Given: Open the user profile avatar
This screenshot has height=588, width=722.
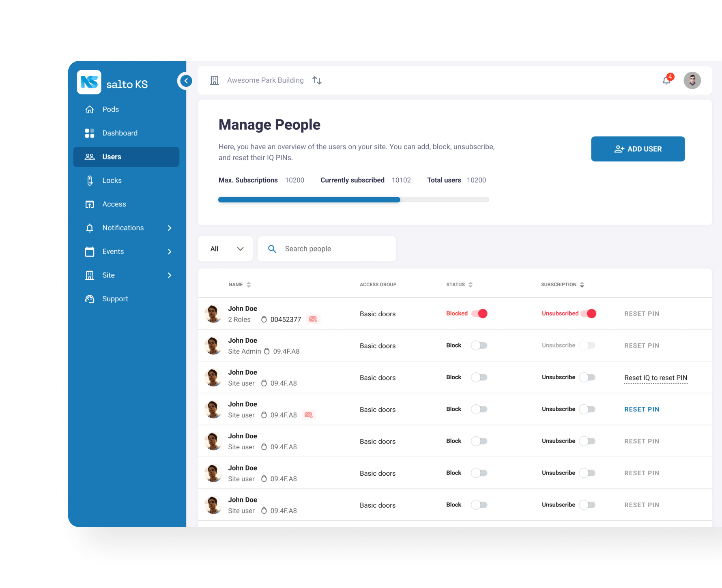Looking at the screenshot, I should pos(692,80).
